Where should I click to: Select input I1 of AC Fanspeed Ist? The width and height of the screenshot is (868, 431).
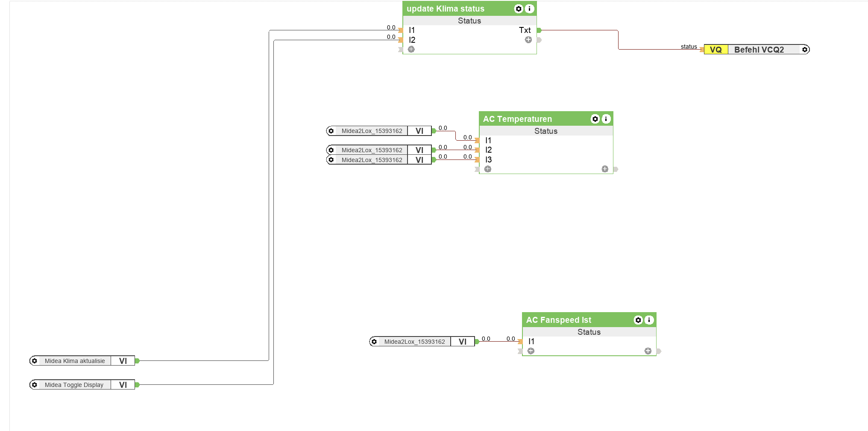[531, 342]
